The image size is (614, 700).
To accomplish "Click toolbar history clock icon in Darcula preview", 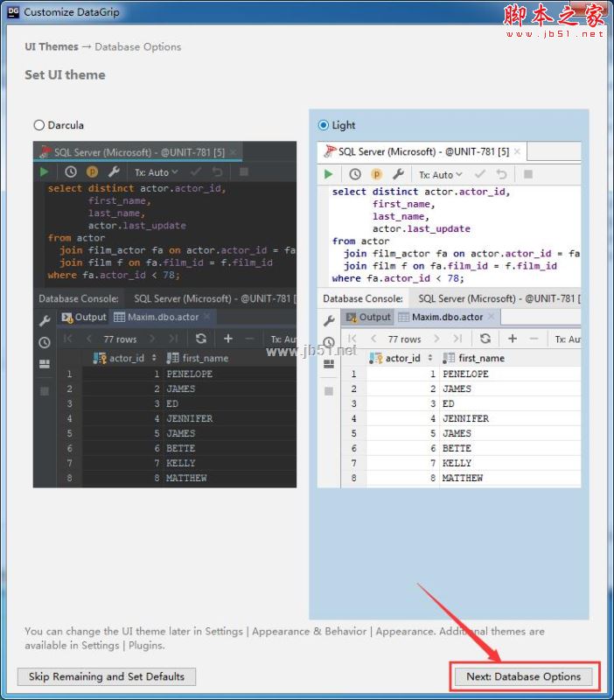I will [x=71, y=171].
